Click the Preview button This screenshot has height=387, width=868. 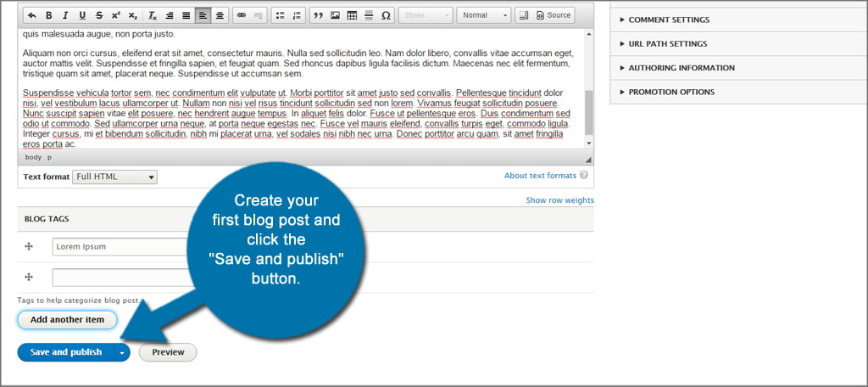(x=168, y=352)
